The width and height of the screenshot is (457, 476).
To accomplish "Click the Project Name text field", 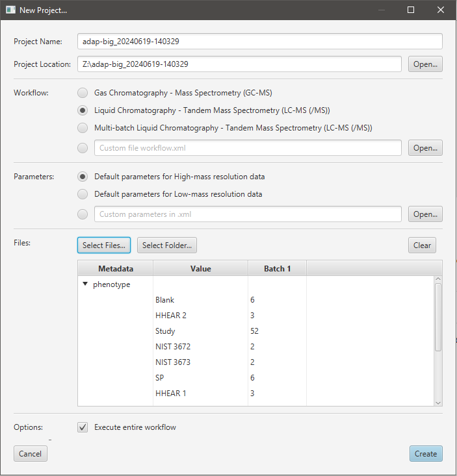I will click(x=260, y=42).
